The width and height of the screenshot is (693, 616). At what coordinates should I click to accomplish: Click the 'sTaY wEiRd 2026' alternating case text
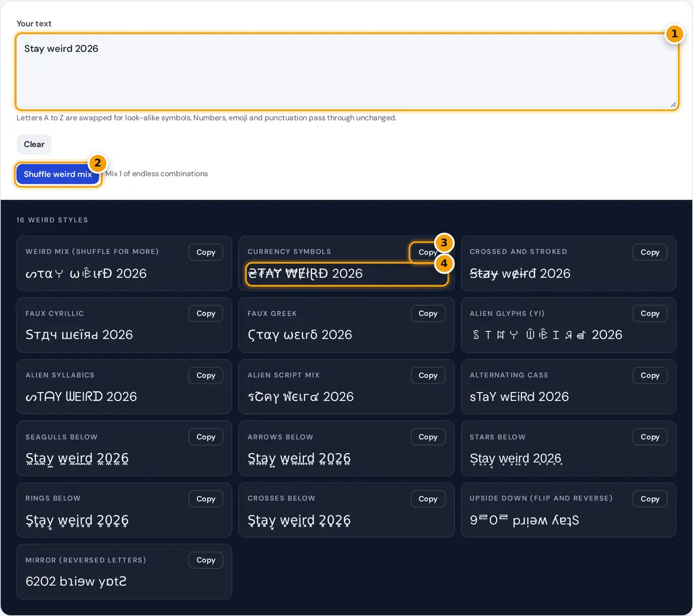(519, 397)
